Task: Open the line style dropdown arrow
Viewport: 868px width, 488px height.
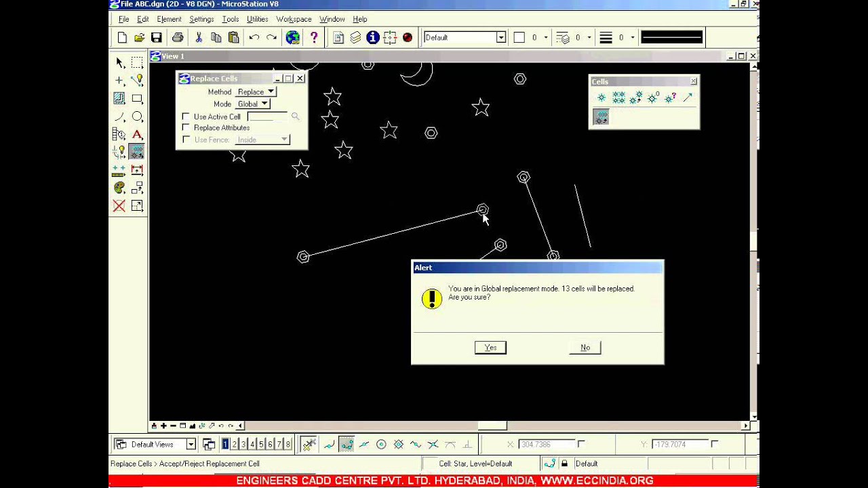Action: click(x=589, y=38)
